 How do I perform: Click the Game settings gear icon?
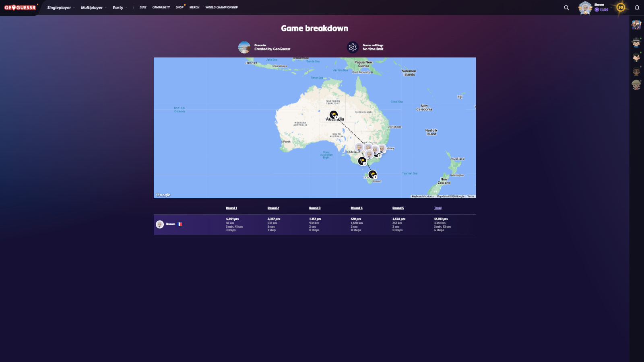click(x=353, y=47)
